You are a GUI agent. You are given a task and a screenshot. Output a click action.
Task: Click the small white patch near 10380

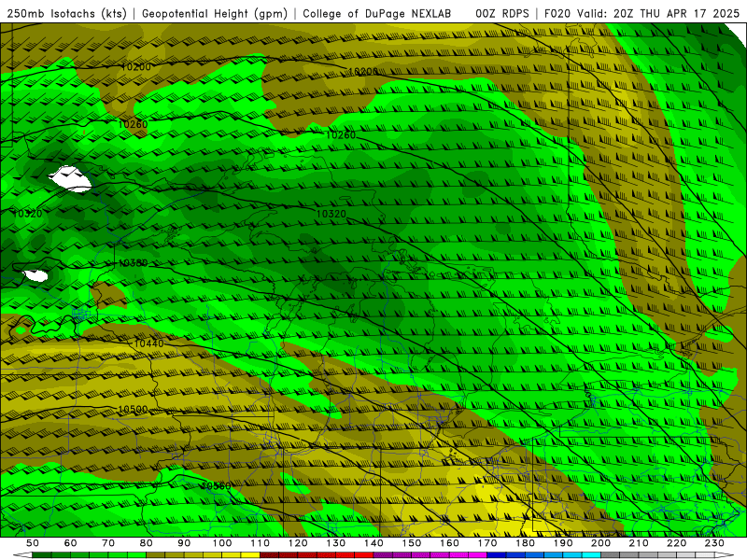(35, 275)
